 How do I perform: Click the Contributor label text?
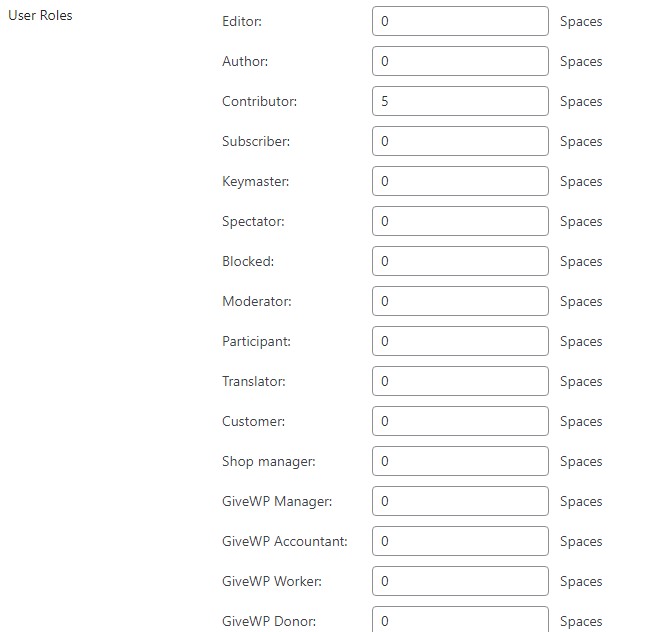260,101
